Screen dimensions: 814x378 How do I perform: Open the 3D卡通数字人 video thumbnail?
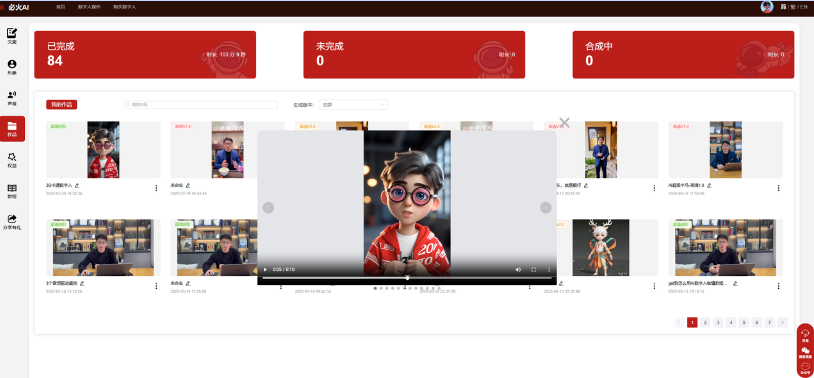103,150
